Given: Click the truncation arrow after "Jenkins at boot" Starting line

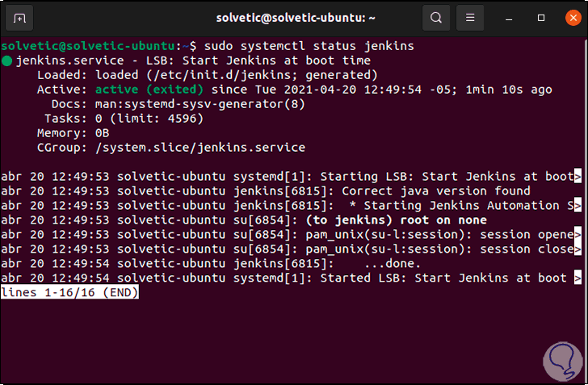Looking at the screenshot, I should point(577,177).
